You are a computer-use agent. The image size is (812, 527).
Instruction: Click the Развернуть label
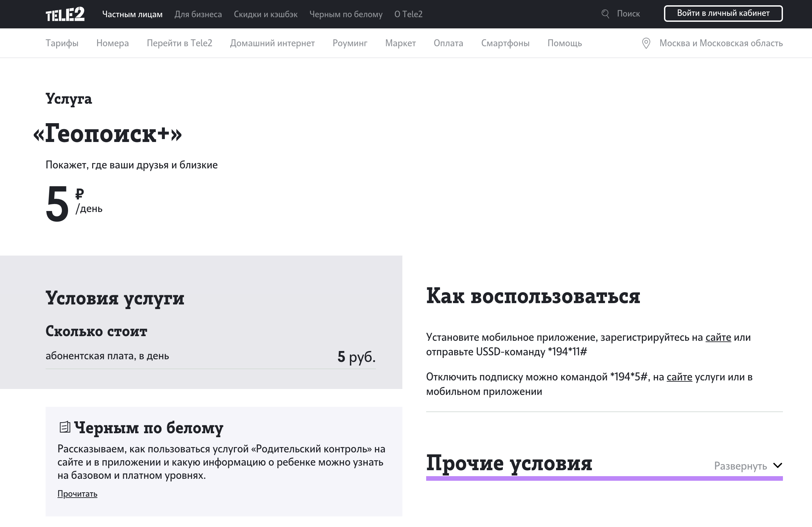[740, 466]
